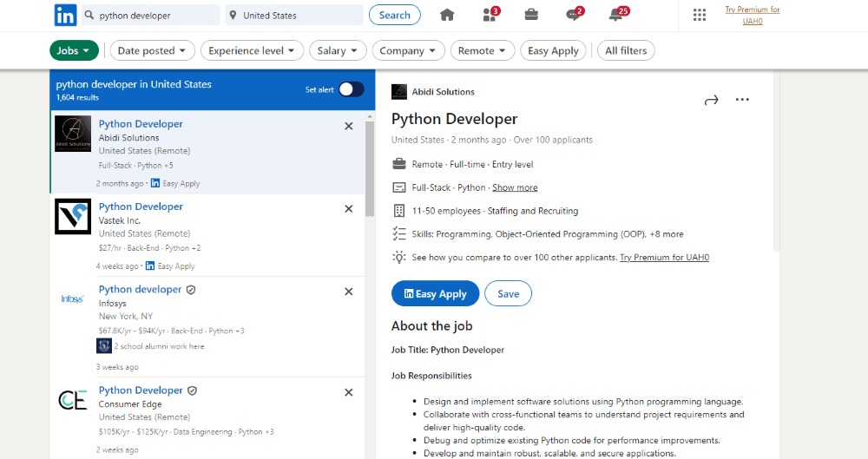Open the Salary filter dropdown
Viewport: 868px width, 459px height.
click(x=338, y=50)
